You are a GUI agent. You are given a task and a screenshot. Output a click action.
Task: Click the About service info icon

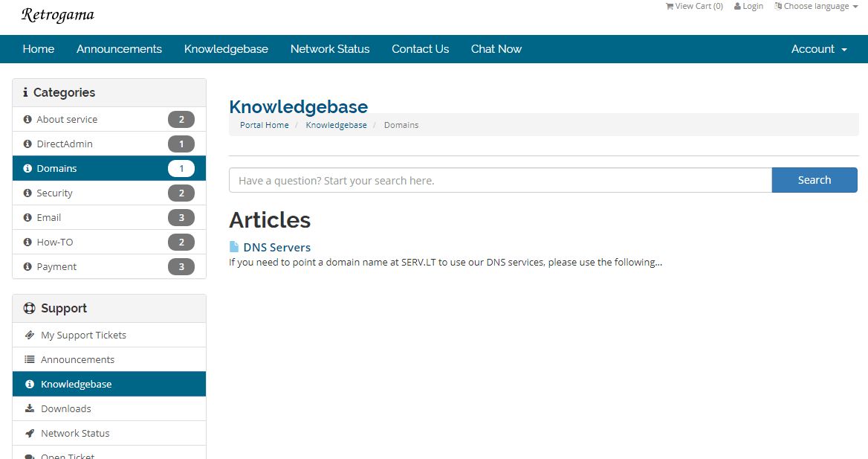[x=27, y=119]
